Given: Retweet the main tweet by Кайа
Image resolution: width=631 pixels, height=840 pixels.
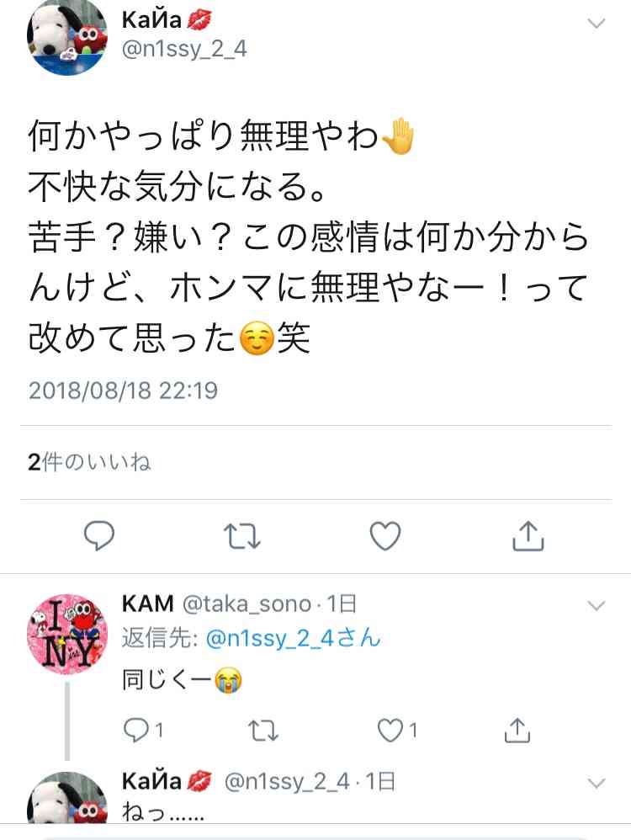Looking at the screenshot, I should (x=242, y=535).
